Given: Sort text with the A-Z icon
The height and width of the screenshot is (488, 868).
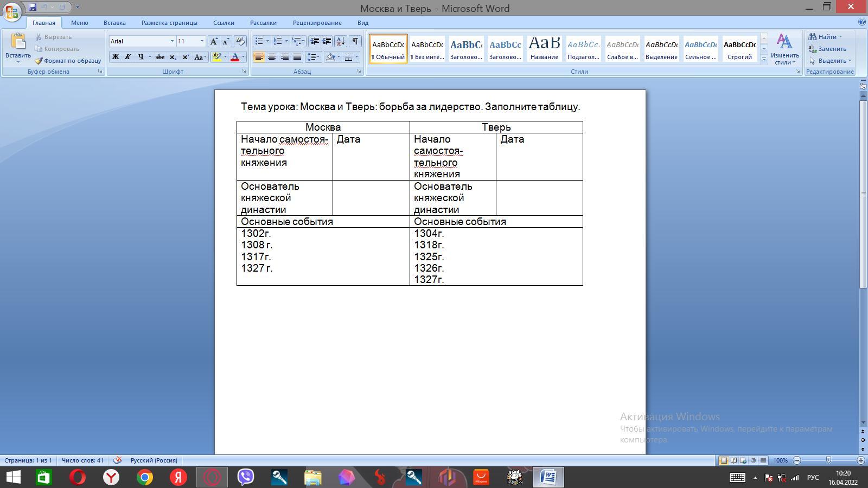Looking at the screenshot, I should tap(341, 41).
